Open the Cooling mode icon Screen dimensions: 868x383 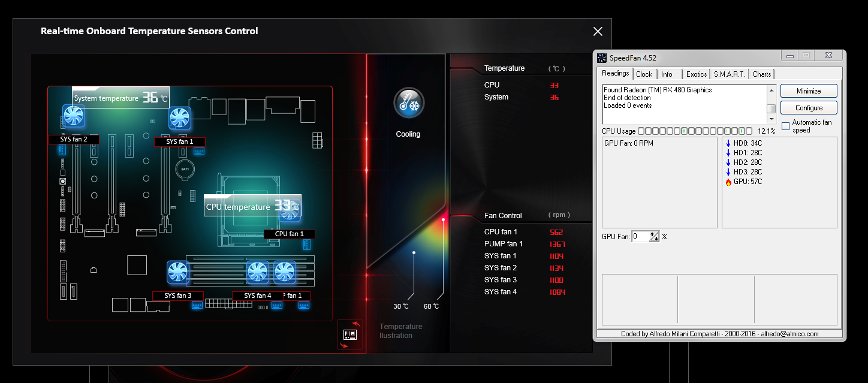pos(409,103)
